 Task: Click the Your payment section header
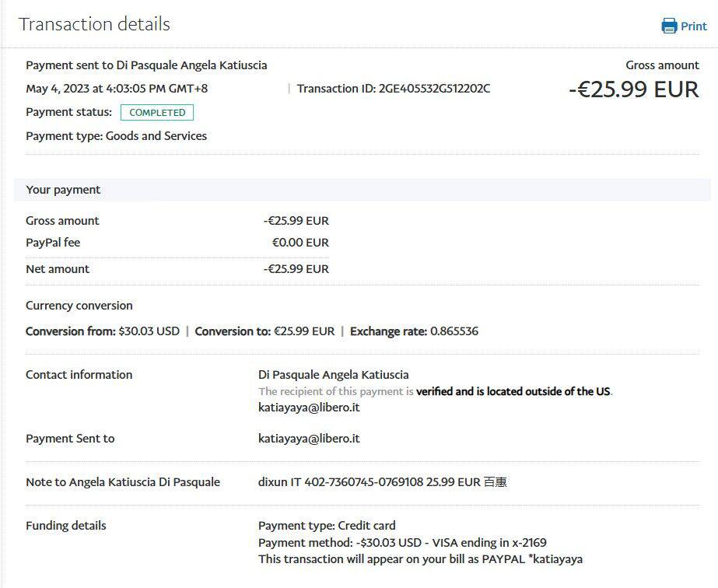point(63,190)
